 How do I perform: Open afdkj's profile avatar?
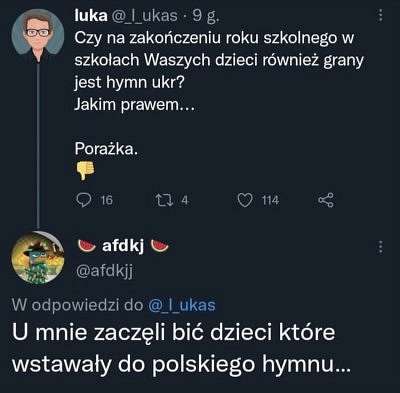pyautogui.click(x=38, y=257)
